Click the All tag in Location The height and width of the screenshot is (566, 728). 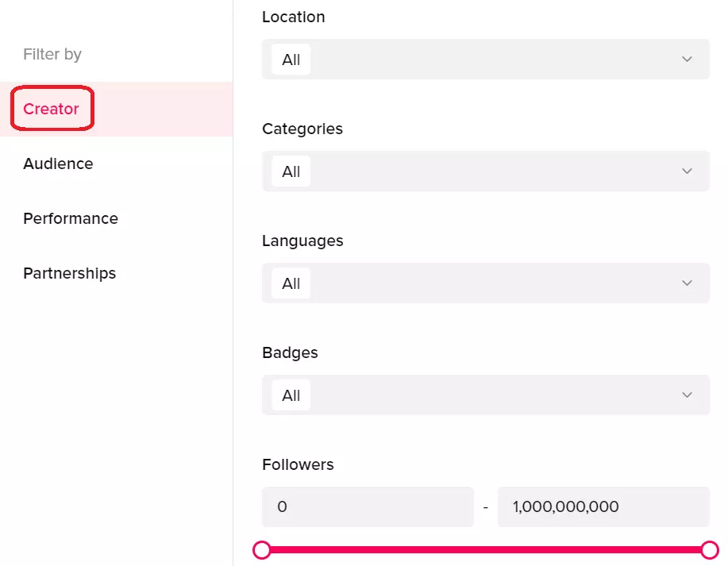[291, 60]
